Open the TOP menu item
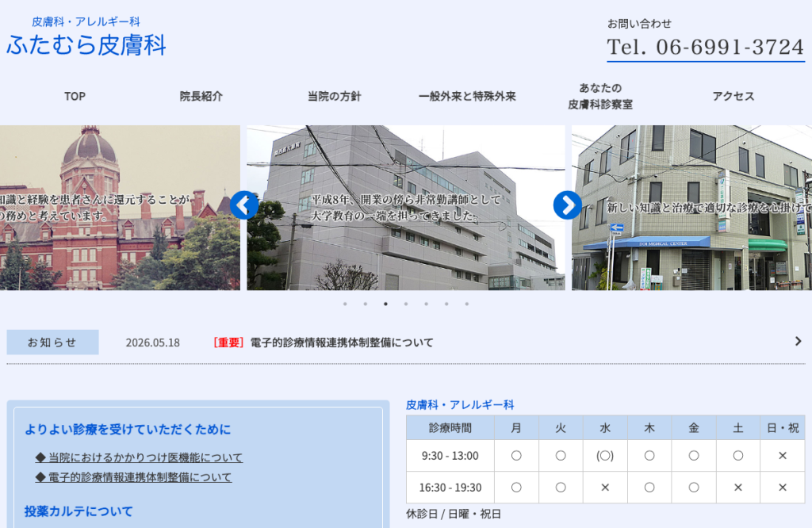 pyautogui.click(x=75, y=96)
